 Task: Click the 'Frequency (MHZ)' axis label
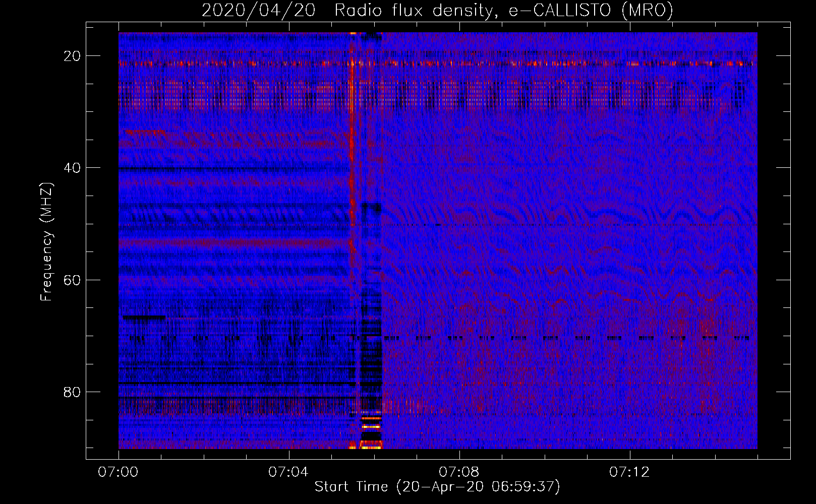point(46,241)
